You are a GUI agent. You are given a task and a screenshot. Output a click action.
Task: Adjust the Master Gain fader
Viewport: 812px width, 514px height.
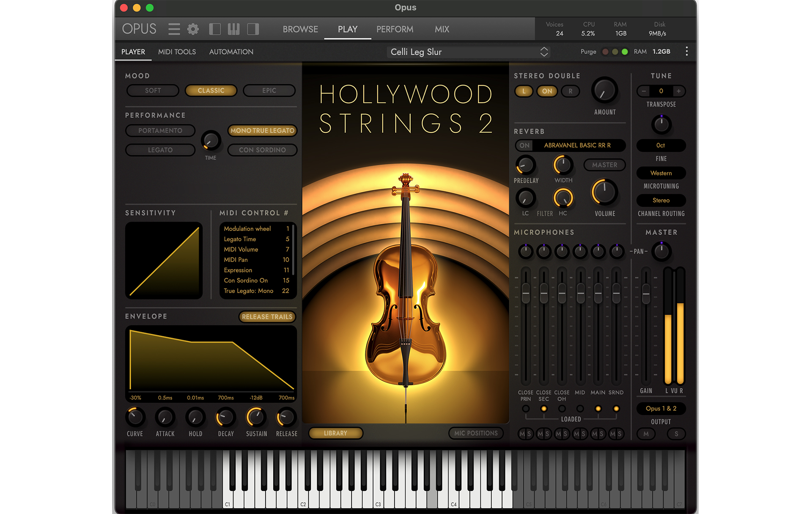click(x=646, y=294)
